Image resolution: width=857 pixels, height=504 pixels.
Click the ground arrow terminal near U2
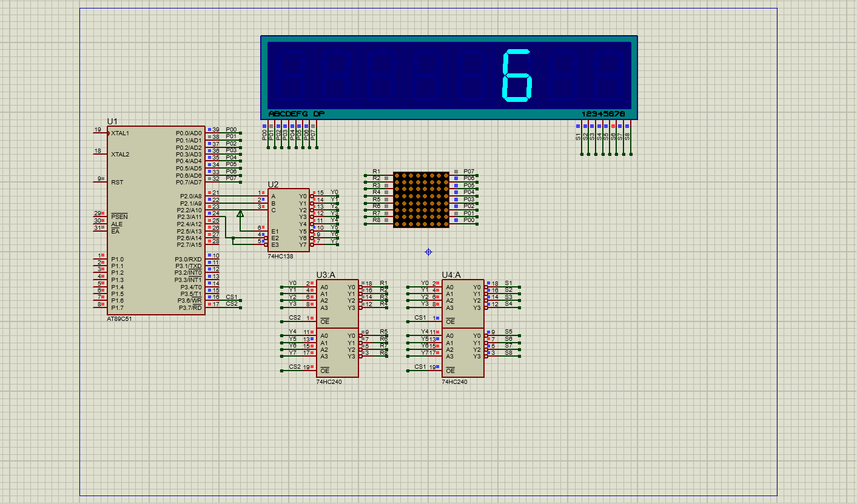pyautogui.click(x=240, y=213)
